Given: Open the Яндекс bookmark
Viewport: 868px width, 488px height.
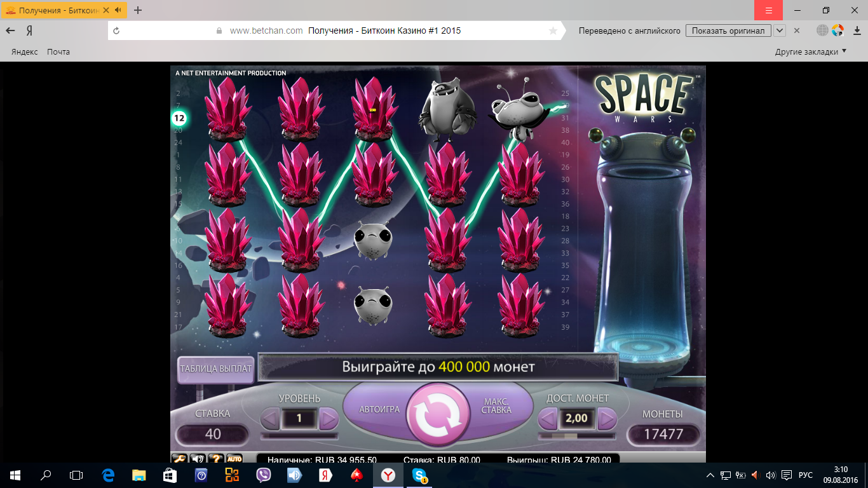Looking at the screenshot, I should pos(24,51).
